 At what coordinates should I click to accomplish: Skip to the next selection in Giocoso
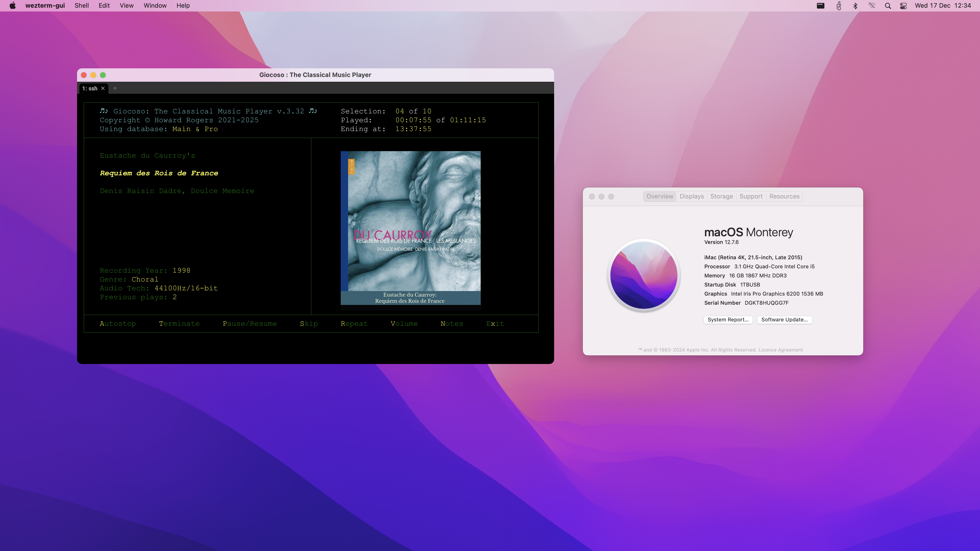(309, 324)
